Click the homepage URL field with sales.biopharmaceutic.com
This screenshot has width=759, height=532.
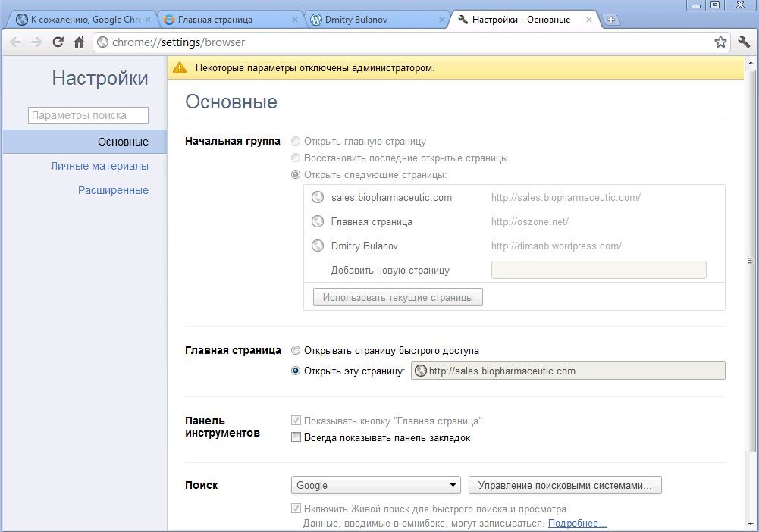(x=568, y=371)
